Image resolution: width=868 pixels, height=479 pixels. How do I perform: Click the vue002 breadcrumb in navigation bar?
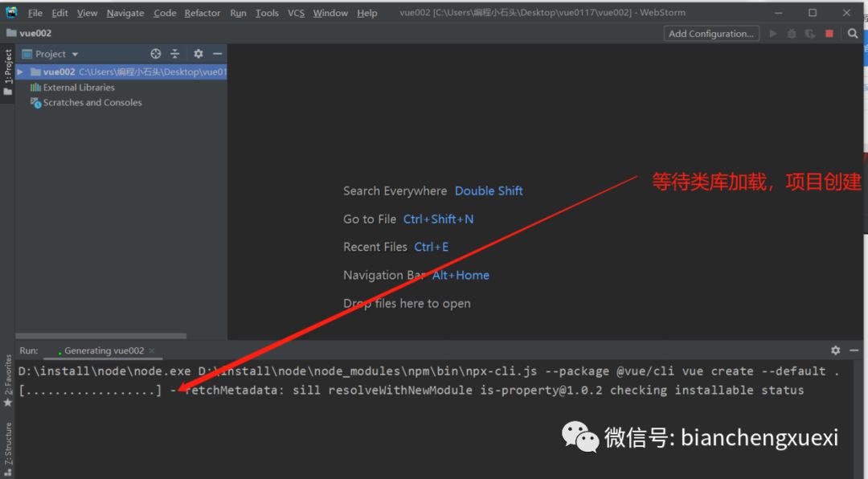(29, 33)
